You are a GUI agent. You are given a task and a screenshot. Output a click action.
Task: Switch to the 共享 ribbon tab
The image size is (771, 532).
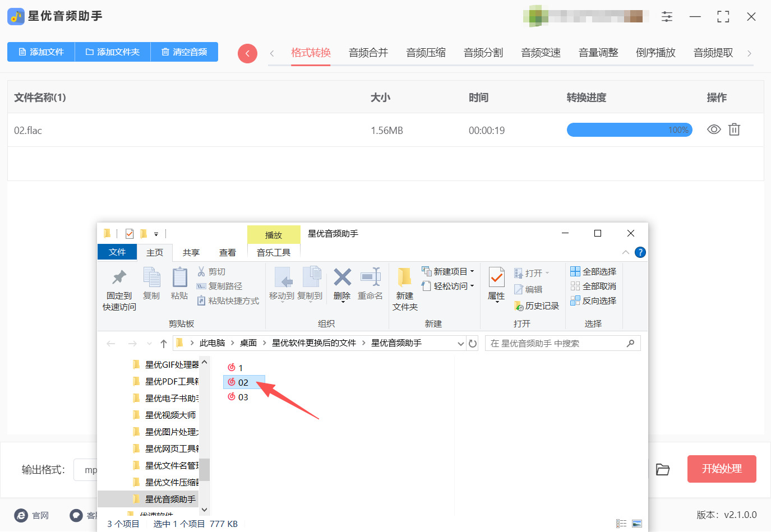click(x=191, y=253)
